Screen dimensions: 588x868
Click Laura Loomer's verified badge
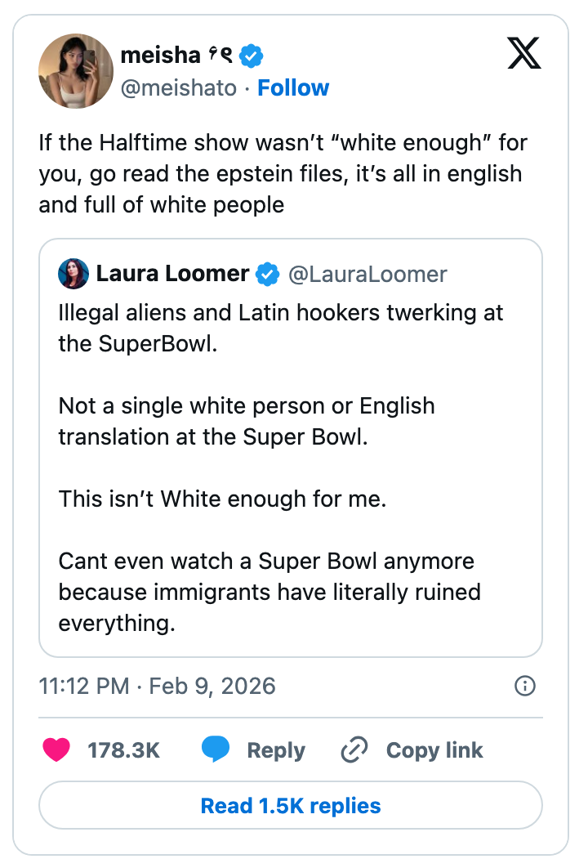267,274
